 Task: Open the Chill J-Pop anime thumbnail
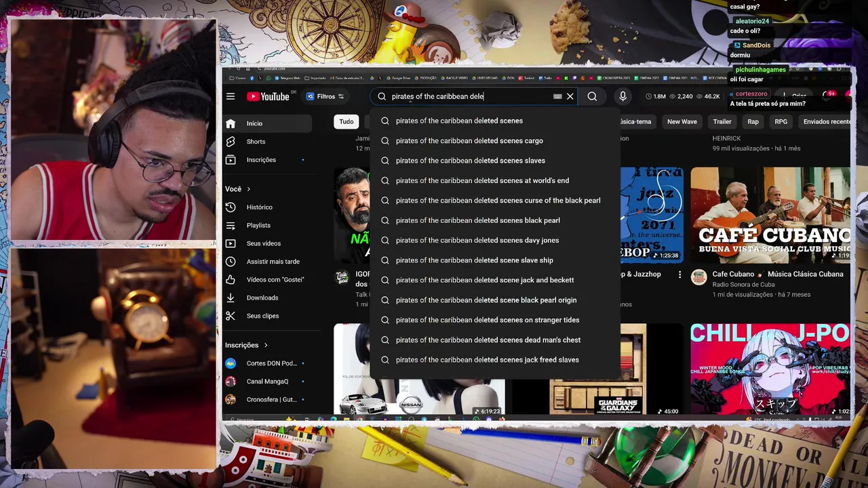point(770,369)
